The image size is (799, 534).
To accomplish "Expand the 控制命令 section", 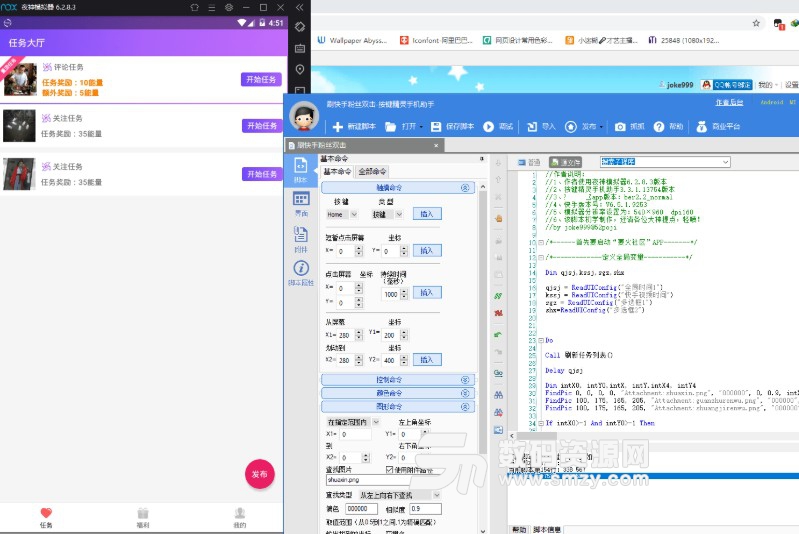I will tap(398, 380).
